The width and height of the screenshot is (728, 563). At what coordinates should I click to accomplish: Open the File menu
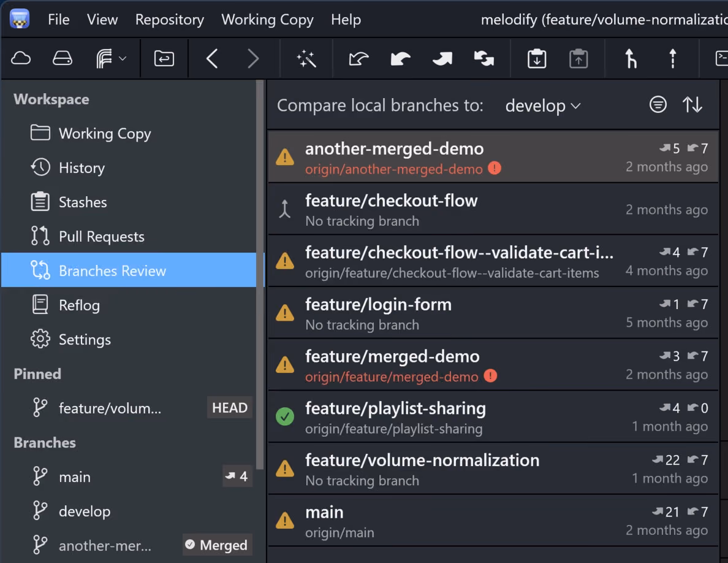[58, 20]
